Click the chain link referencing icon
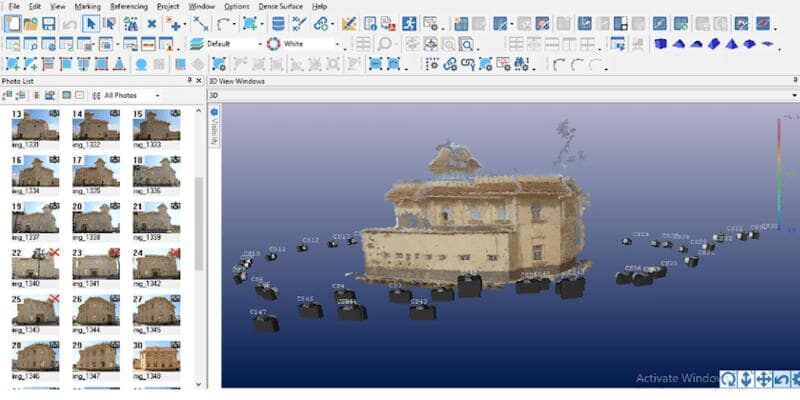This screenshot has width=800, height=400. click(x=321, y=23)
